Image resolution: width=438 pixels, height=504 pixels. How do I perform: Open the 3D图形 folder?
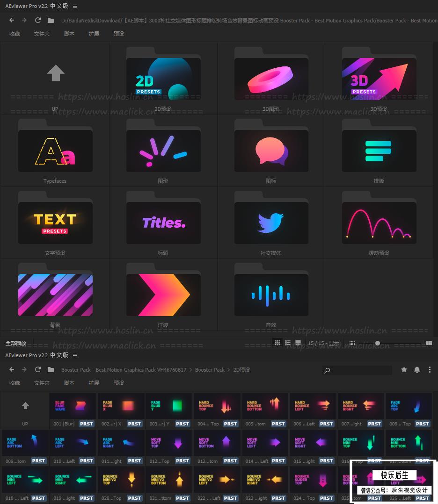tap(271, 79)
